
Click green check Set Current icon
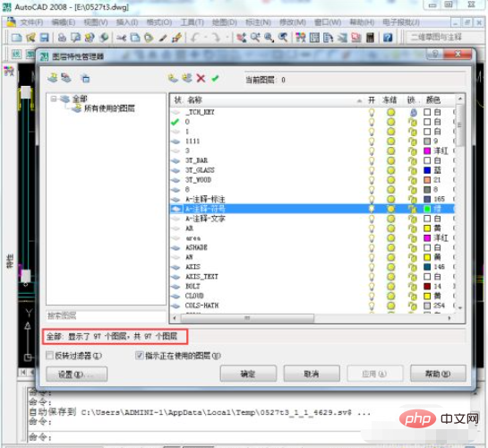(x=215, y=79)
